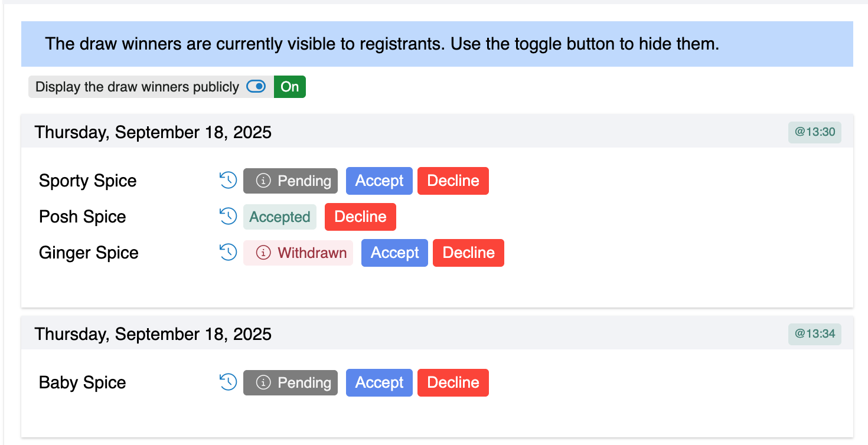The image size is (868, 445).
Task: Toggle the display draw winners switch
Action: pyautogui.click(x=256, y=87)
